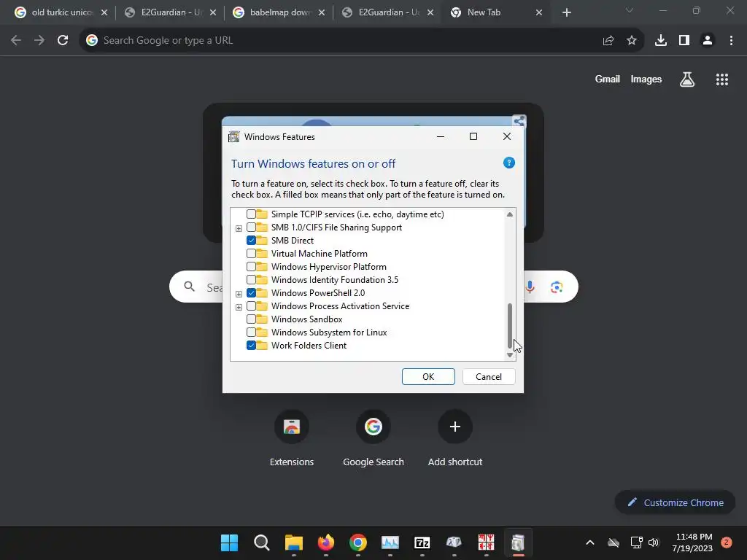This screenshot has height=560, width=747.
Task: Open Chrome tab search dropdown arrow
Action: tap(630, 10)
